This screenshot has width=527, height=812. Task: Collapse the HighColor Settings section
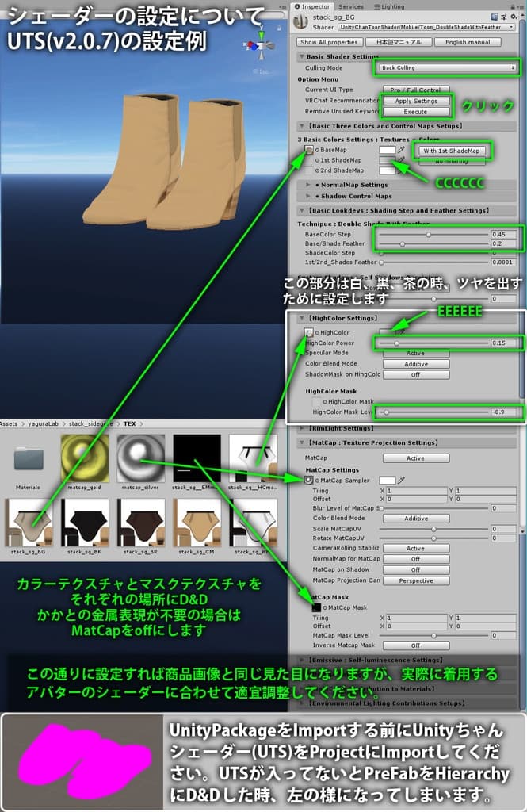pyautogui.click(x=301, y=318)
